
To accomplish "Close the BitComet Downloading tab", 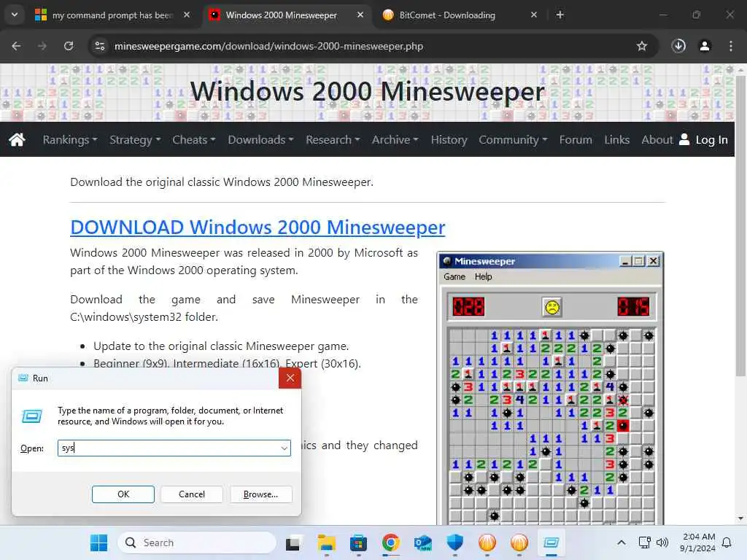I will [534, 15].
